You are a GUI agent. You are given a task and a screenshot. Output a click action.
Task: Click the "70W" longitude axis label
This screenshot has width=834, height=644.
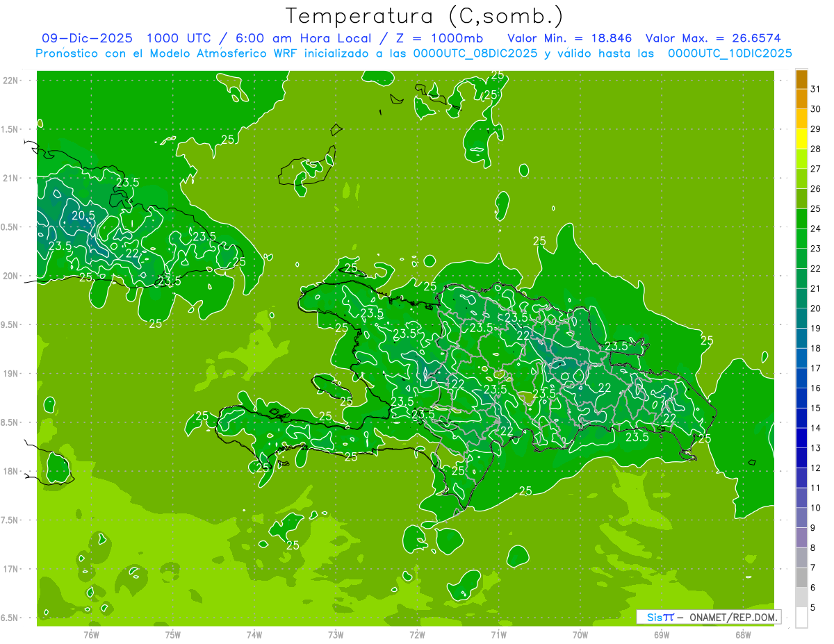point(580,635)
